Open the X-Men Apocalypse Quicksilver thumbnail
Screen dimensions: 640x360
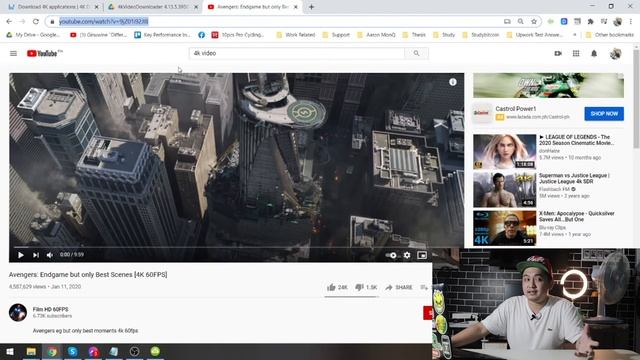pyautogui.click(x=504, y=228)
